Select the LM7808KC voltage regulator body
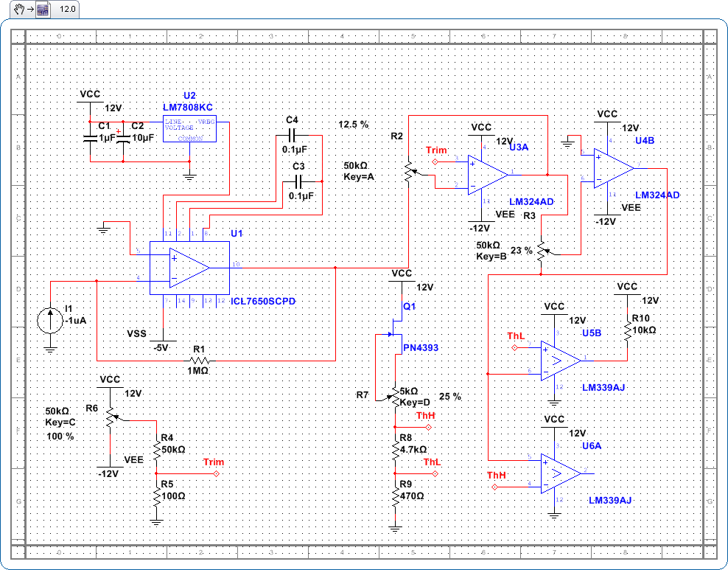Screen dimensions: 728x570 189,128
